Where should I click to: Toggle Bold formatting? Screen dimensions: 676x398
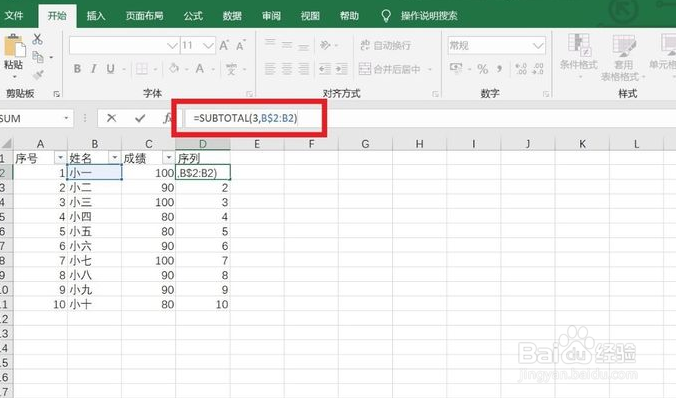point(77,69)
